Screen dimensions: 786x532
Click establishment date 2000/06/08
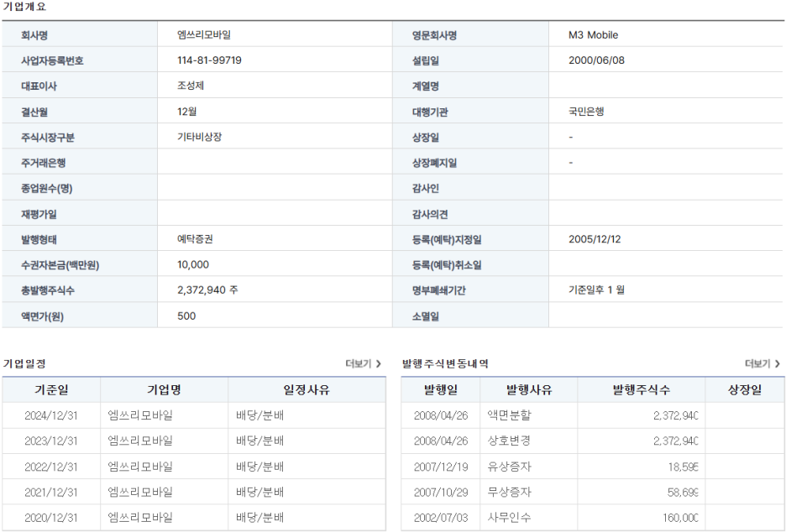coord(596,60)
